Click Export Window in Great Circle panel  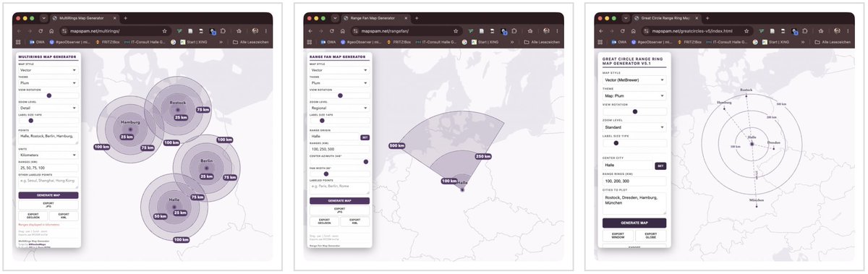(x=618, y=236)
